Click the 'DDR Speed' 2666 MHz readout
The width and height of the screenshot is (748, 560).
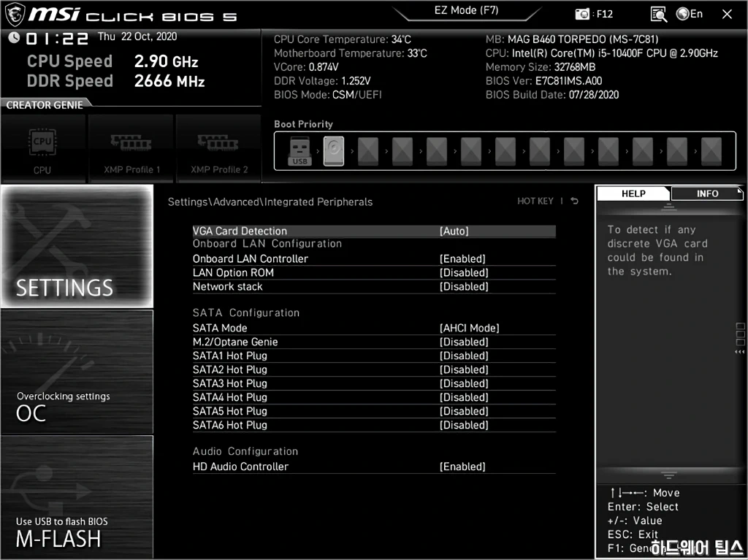(x=116, y=80)
